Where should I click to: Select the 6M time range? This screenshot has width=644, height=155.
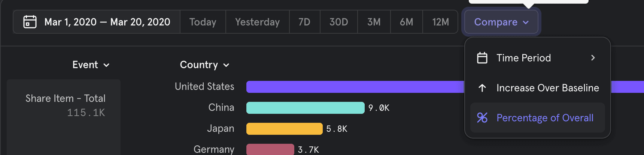[406, 22]
